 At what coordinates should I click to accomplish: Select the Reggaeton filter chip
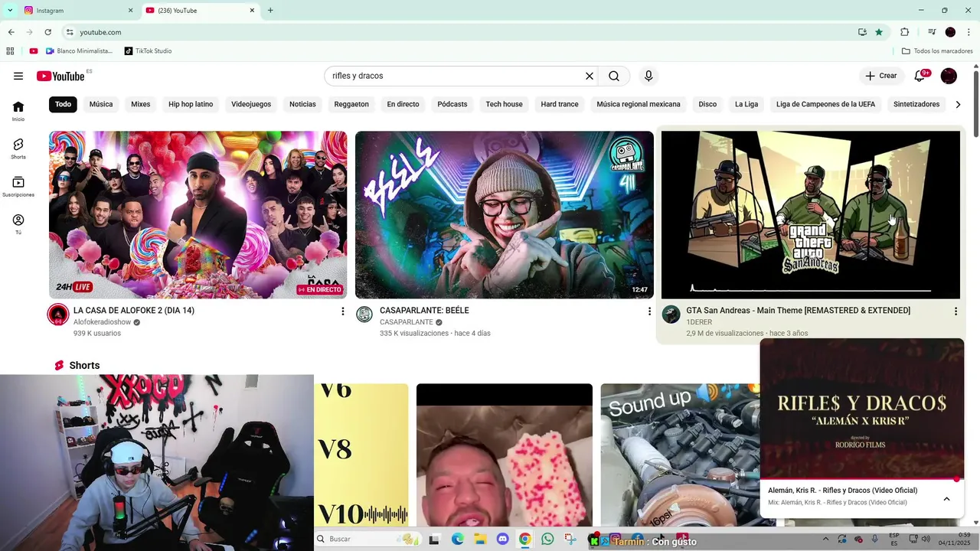tap(351, 104)
